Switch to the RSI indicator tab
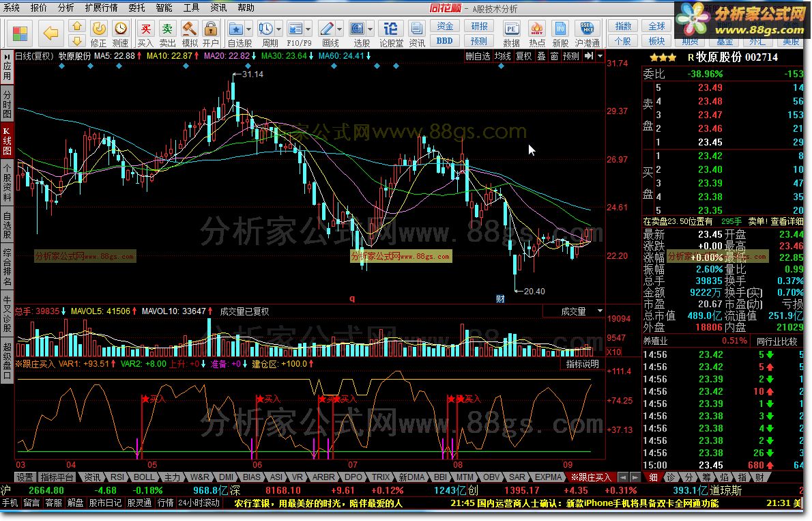This screenshot has height=521, width=812. point(117,477)
